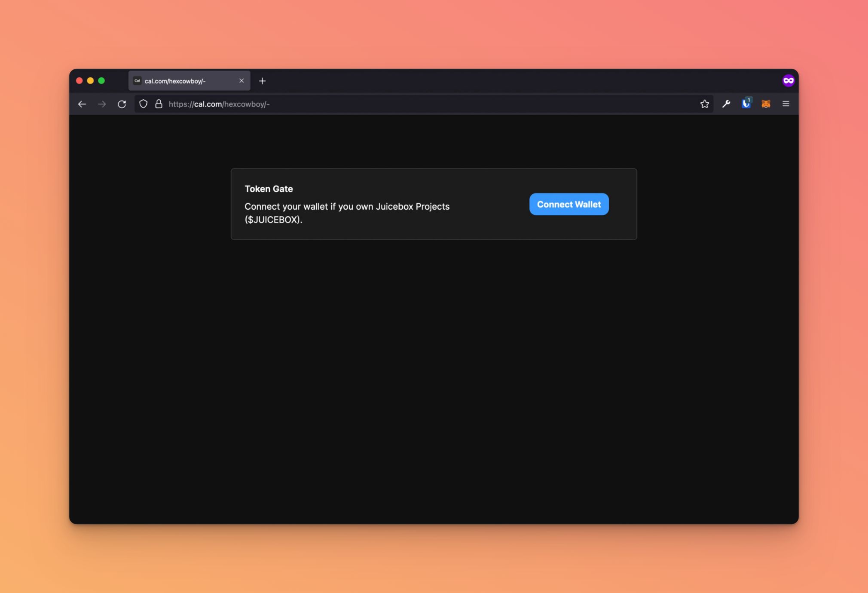Open the Bitwarden extension icon
Viewport: 868px width, 593px height.
pyautogui.click(x=746, y=103)
